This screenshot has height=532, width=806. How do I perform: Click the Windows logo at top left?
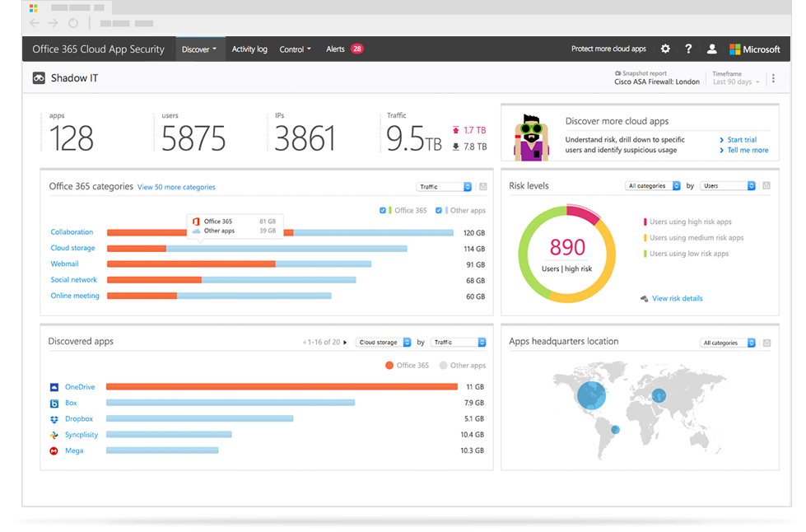coord(34,8)
